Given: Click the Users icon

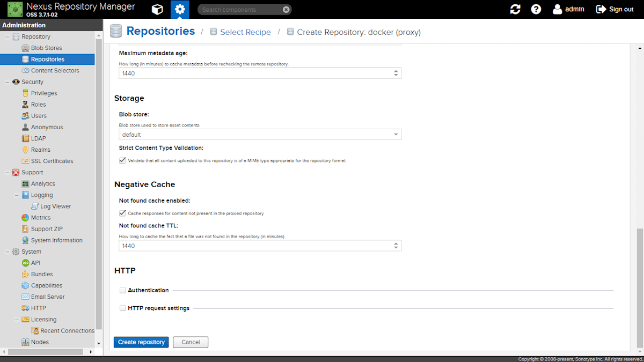Looking at the screenshot, I should pos(25,116).
